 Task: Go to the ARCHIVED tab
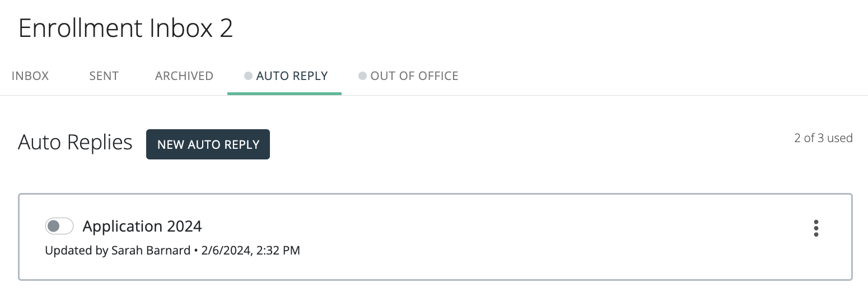[184, 76]
